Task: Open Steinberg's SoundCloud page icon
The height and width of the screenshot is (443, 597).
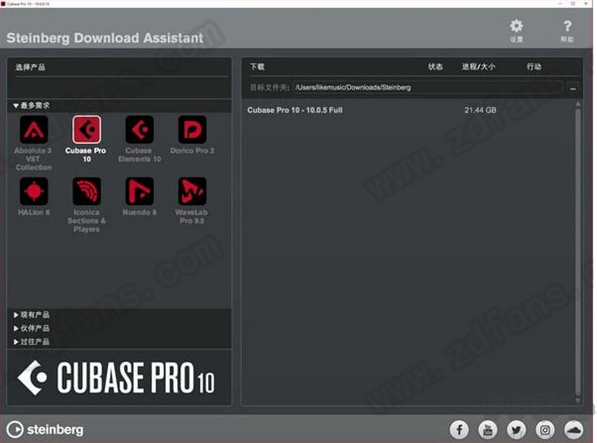Action: tap(574, 430)
